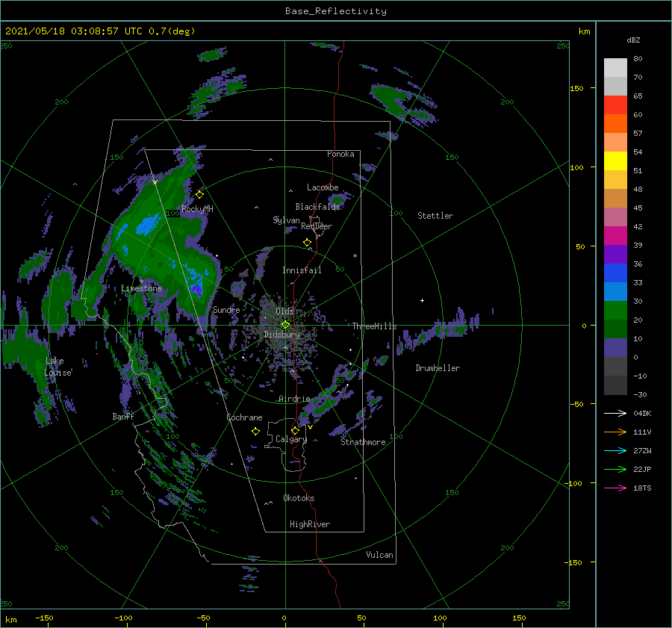
Task: Pick the bright red swatch in dBZ legend
Action: (x=615, y=105)
